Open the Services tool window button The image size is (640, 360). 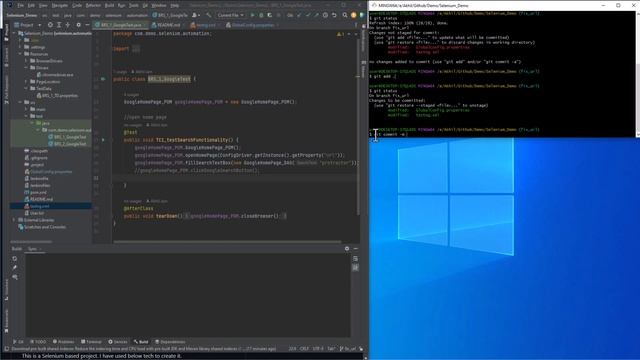click(x=118, y=342)
